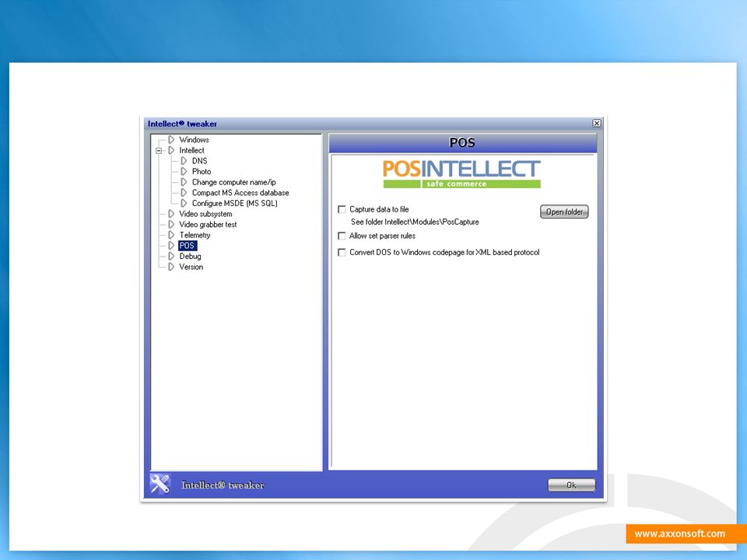The height and width of the screenshot is (560, 747).
Task: Click the triangle icon beside Version
Action: (171, 267)
